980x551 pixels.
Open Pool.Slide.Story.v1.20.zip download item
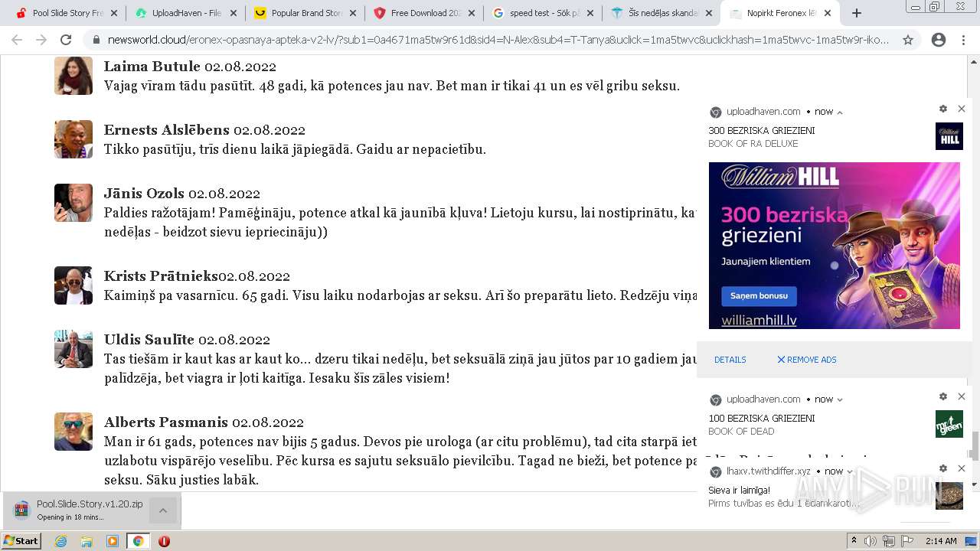pyautogui.click(x=77, y=510)
